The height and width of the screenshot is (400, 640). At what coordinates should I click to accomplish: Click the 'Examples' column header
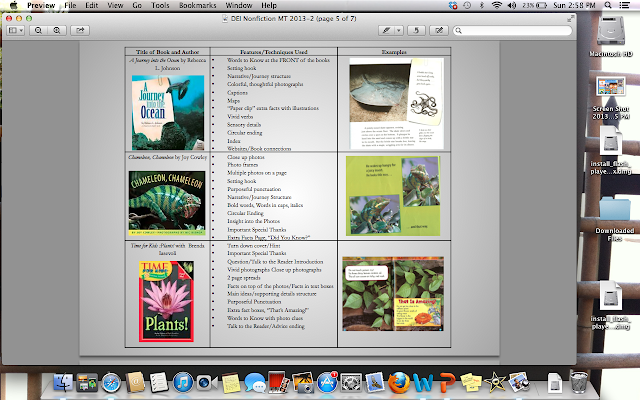[394, 52]
